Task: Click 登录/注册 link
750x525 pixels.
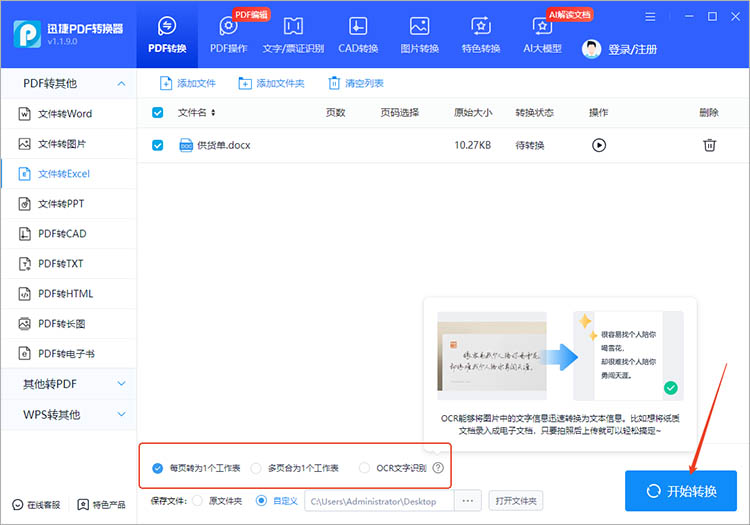Action: [632, 49]
